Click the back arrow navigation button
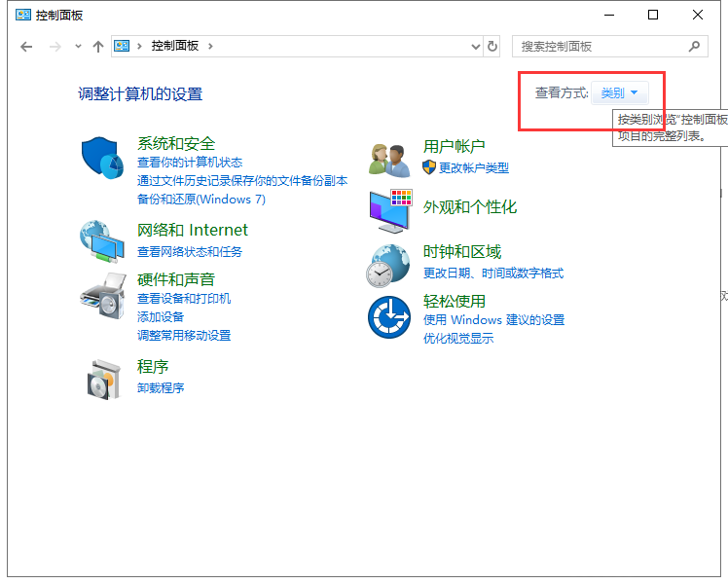Image resolution: width=728 pixels, height=584 pixels. click(26, 47)
